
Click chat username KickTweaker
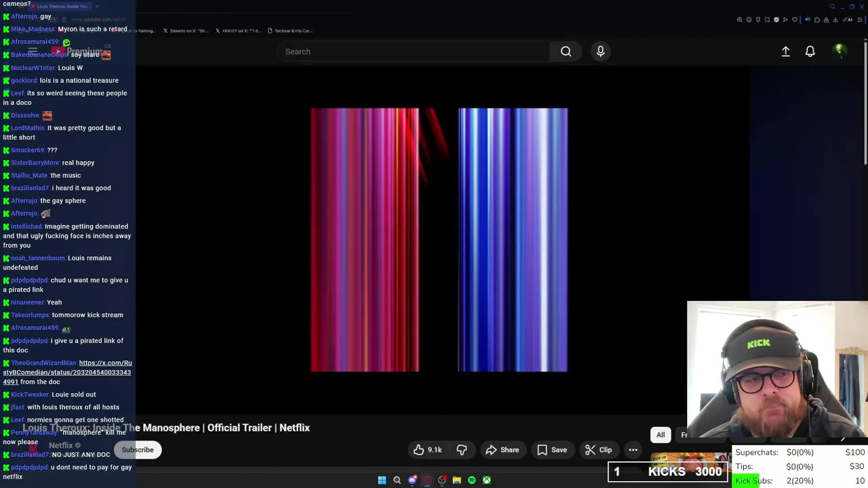click(30, 394)
